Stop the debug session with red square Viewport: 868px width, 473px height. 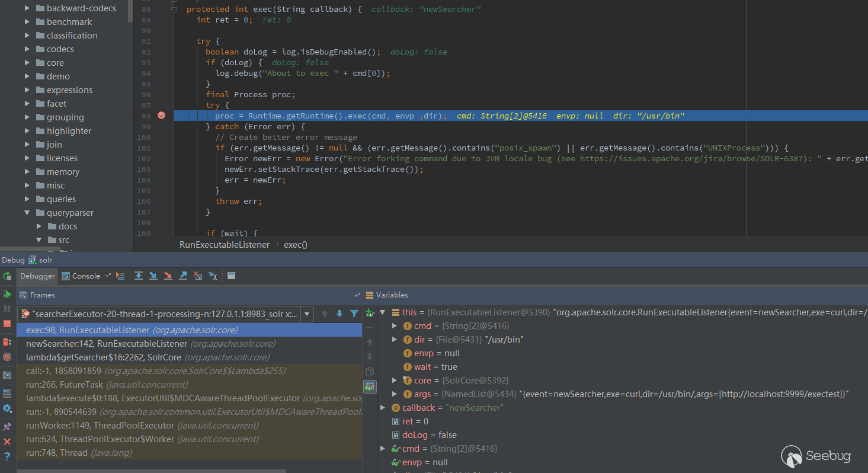click(7, 324)
